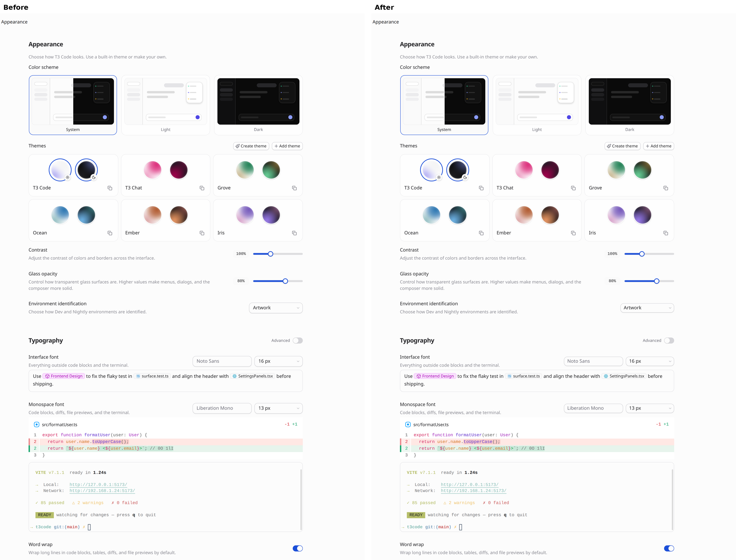Pick Ocean light blue swatch in Before panel
The height and width of the screenshot is (560, 736).
point(60,215)
